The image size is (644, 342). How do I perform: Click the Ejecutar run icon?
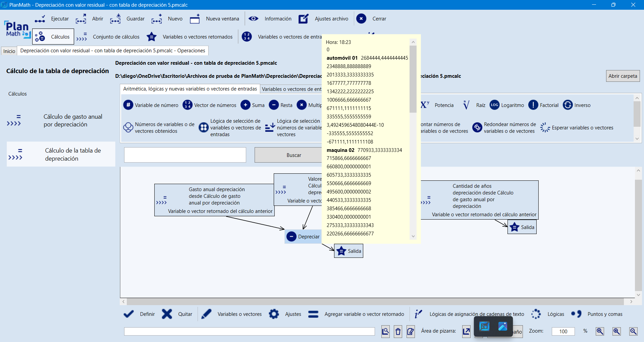click(40, 19)
